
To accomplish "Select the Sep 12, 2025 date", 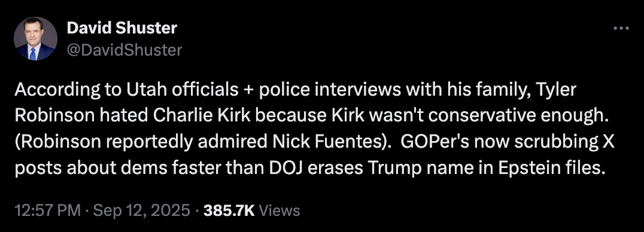I will pos(142,210).
